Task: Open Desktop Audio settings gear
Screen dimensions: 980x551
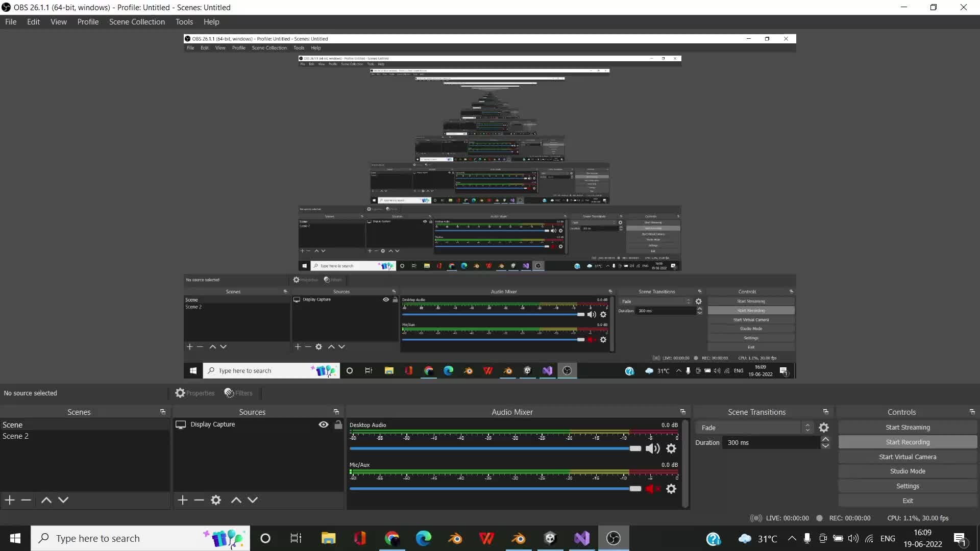Action: point(671,448)
